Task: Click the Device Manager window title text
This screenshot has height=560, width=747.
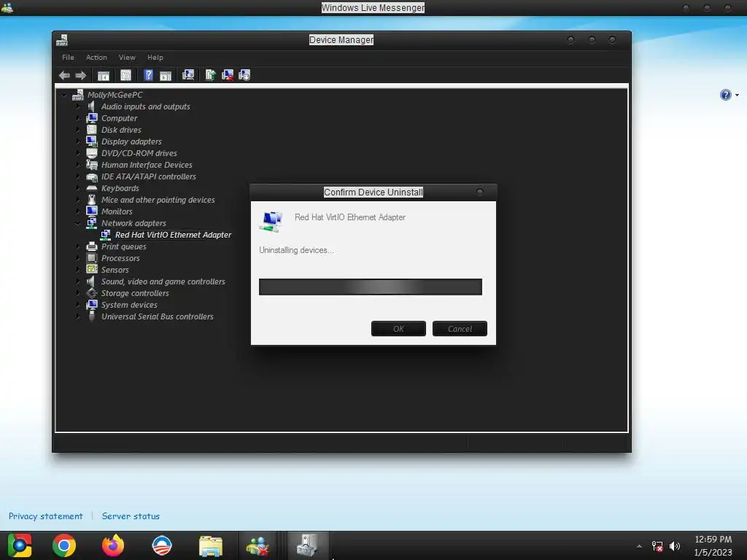Action: click(341, 40)
